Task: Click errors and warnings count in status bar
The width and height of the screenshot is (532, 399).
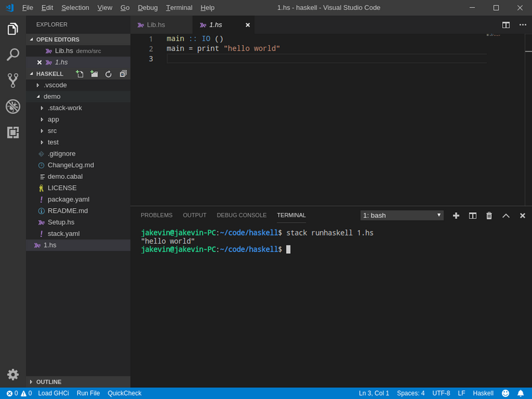Action: pos(19,393)
